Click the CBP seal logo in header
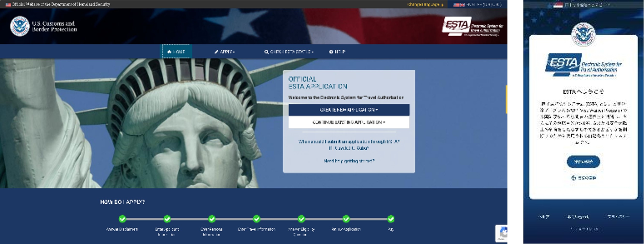This screenshot has height=244, width=644. [20, 26]
